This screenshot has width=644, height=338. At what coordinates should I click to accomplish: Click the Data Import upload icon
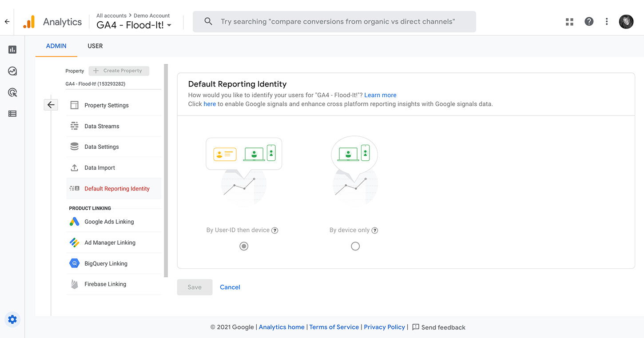pyautogui.click(x=75, y=168)
